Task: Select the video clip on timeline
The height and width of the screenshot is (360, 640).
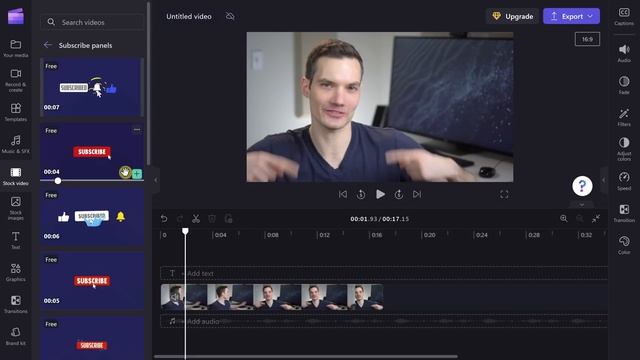Action: 272,297
